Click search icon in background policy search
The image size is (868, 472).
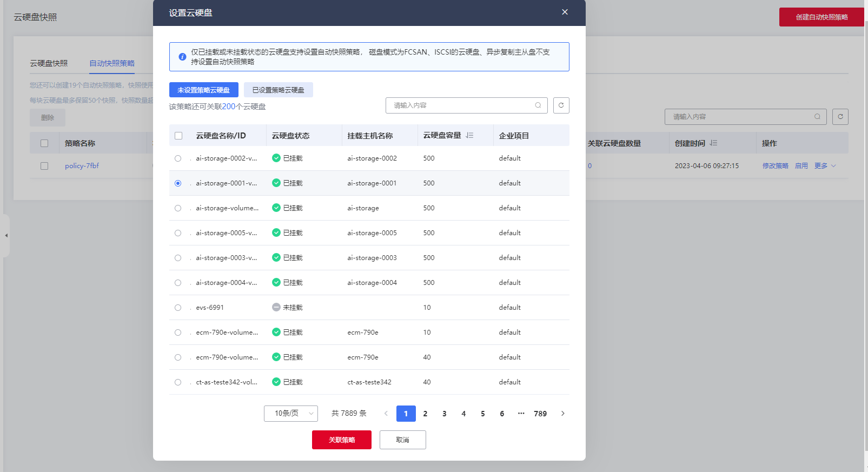tap(817, 117)
